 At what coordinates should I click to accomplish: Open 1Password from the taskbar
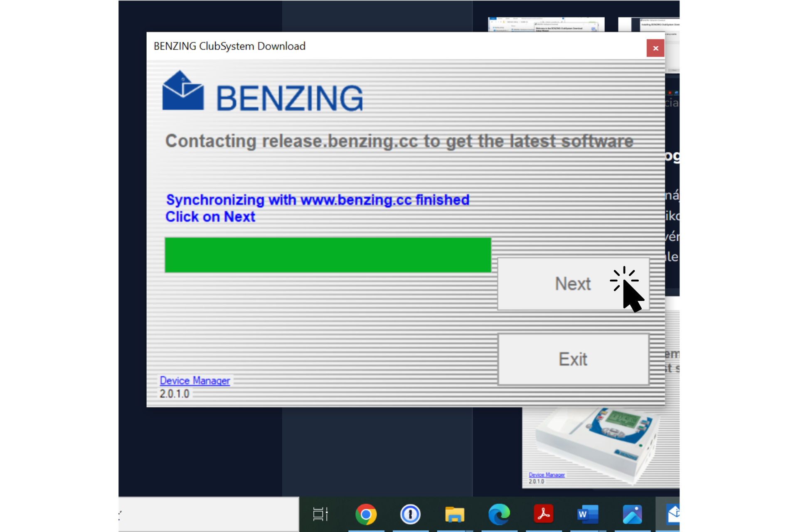pyautogui.click(x=410, y=515)
